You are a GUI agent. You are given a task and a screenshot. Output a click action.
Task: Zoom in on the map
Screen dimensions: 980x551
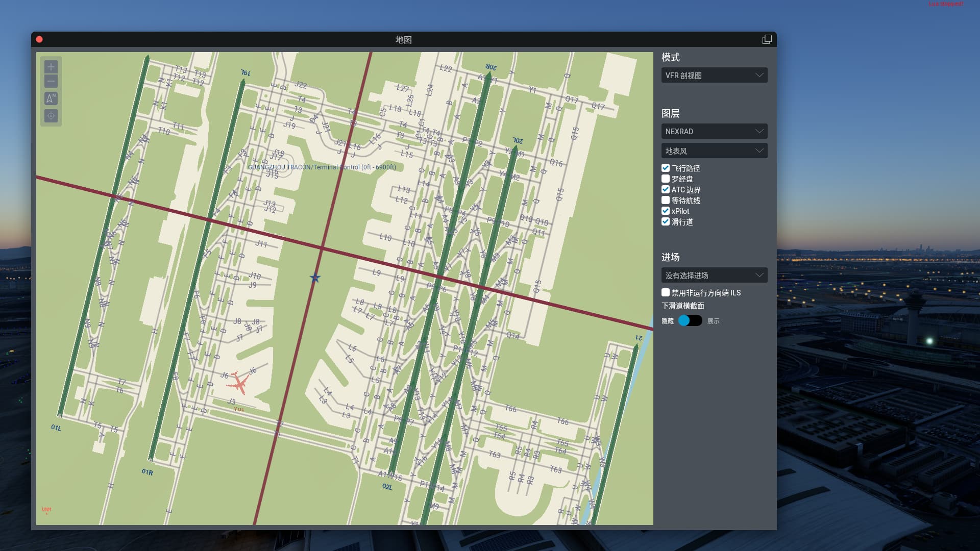coord(51,67)
